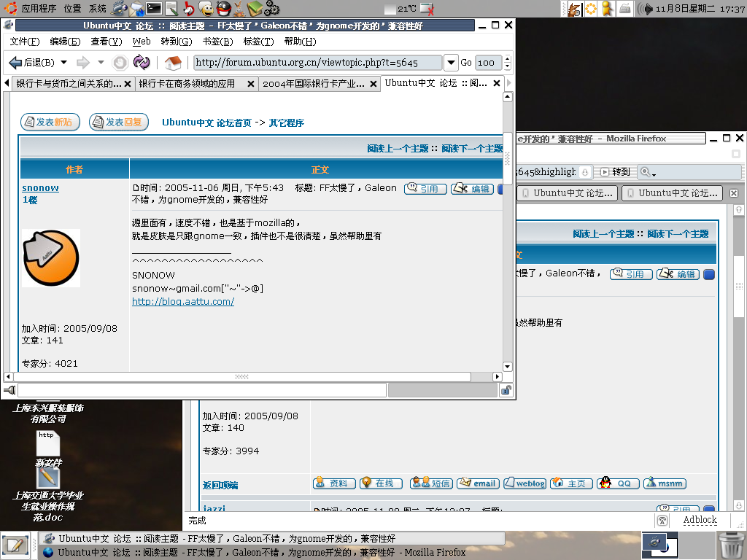Click the volume speaker icon in panel
The width and height of the screenshot is (747, 560).
point(645,9)
